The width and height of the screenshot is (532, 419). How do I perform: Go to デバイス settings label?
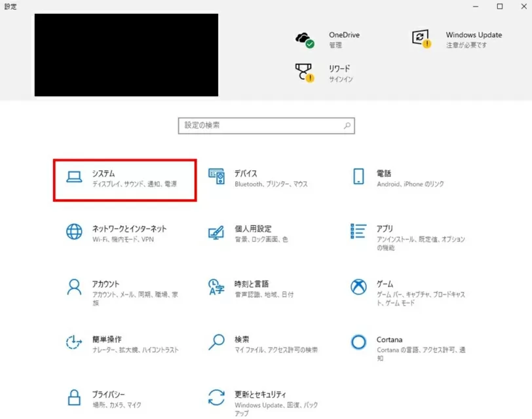246,173
